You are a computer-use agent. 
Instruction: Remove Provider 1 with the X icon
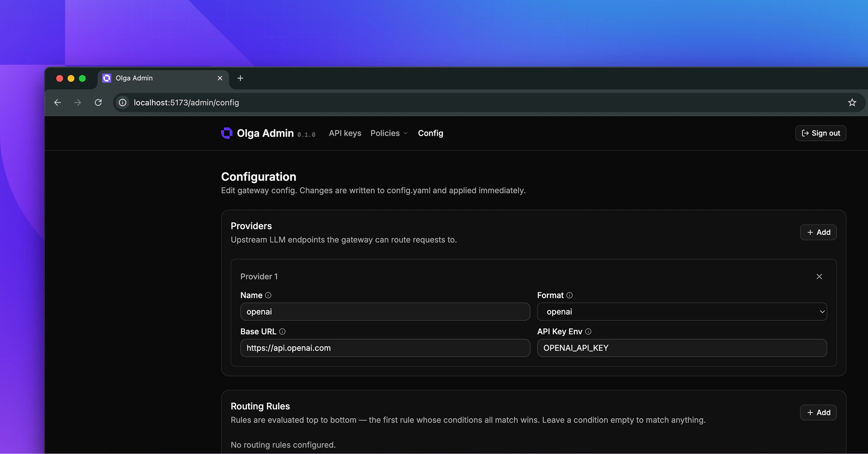click(819, 276)
